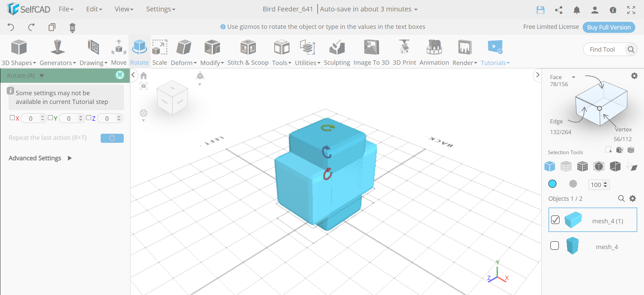Close the Rotate panel

click(120, 75)
